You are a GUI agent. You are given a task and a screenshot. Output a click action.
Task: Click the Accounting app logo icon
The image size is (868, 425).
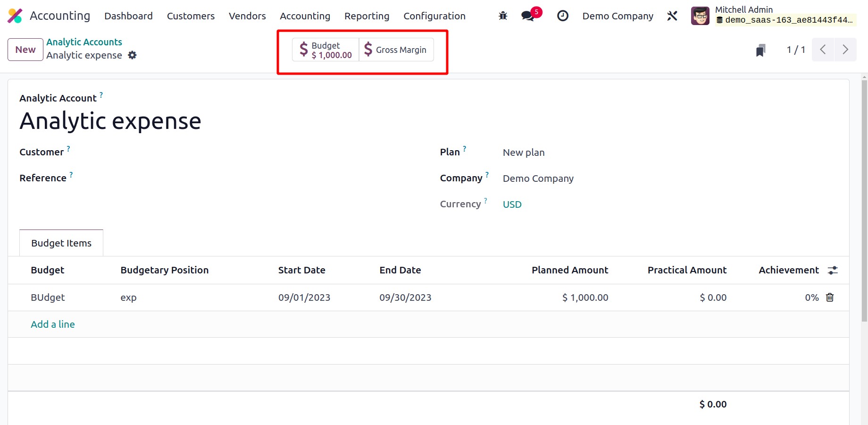click(15, 16)
